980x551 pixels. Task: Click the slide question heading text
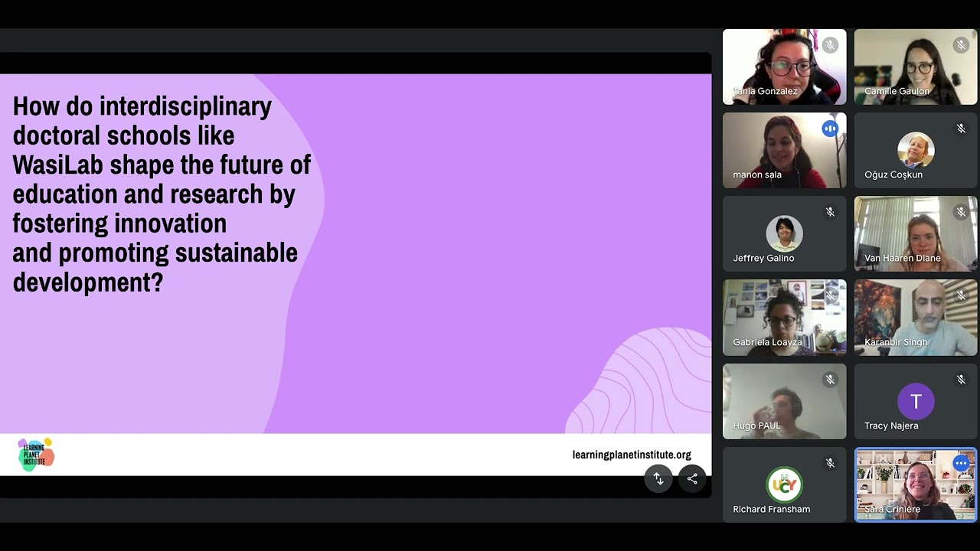tap(162, 194)
